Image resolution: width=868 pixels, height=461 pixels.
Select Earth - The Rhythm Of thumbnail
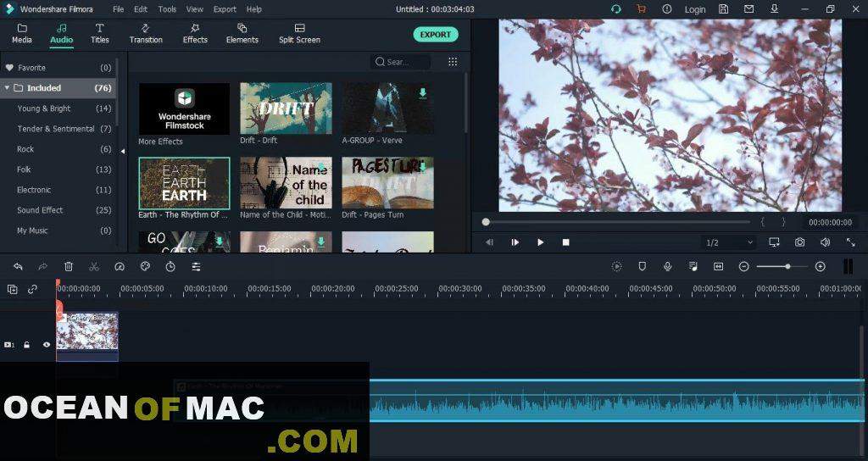[x=184, y=183]
